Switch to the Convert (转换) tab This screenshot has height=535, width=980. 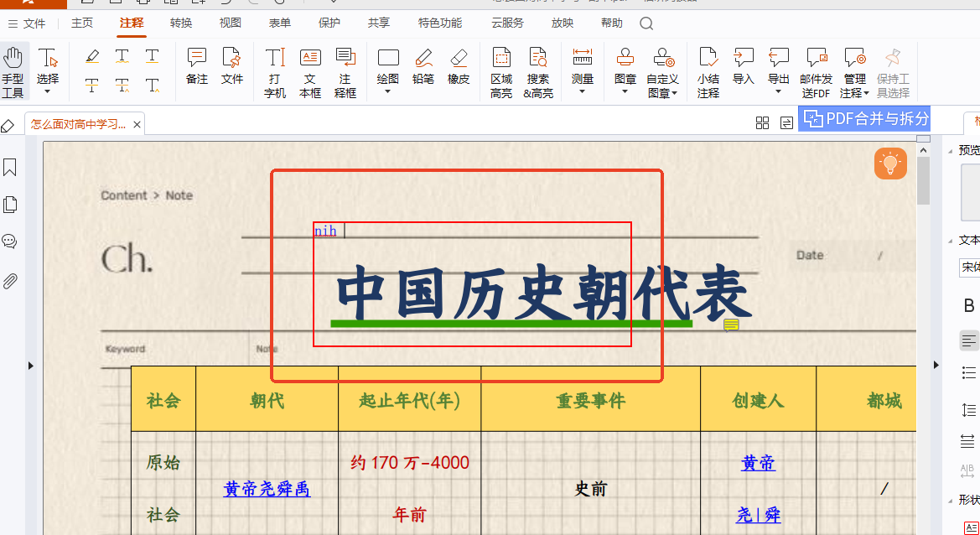tap(181, 23)
